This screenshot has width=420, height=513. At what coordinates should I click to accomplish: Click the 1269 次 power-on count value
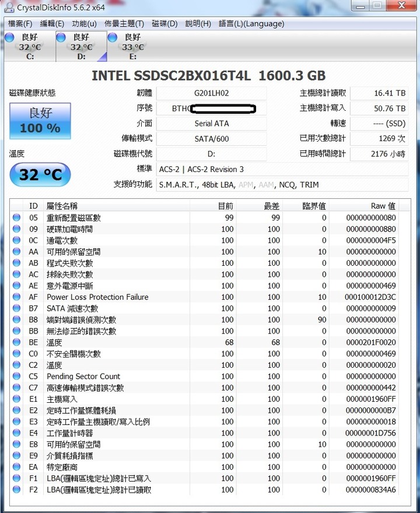[x=379, y=139]
